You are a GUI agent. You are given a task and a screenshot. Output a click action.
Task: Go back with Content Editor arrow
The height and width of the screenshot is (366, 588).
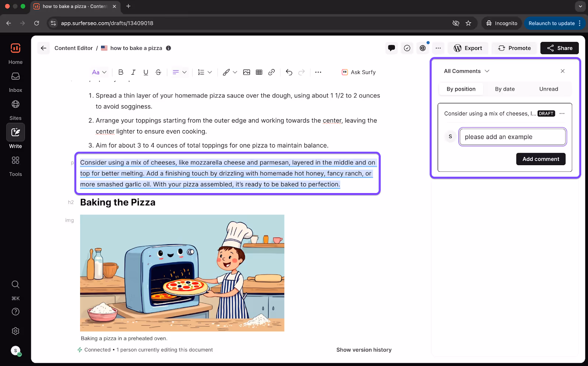coord(43,48)
